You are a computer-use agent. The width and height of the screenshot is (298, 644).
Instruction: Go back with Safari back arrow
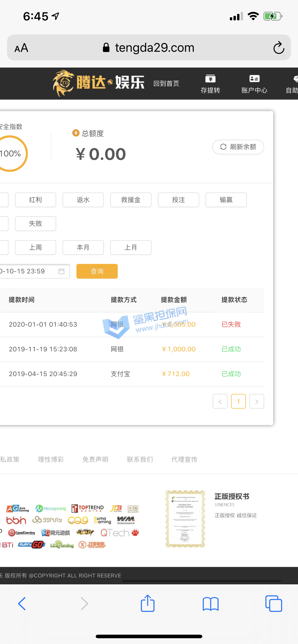tap(22, 604)
